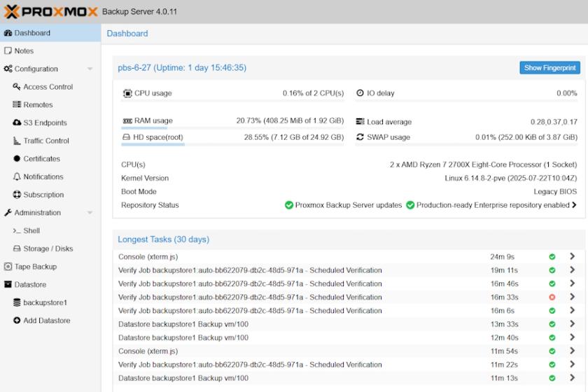Click the pbs-6-27 uptime title
Screen dimensions: 588x392
click(x=182, y=68)
